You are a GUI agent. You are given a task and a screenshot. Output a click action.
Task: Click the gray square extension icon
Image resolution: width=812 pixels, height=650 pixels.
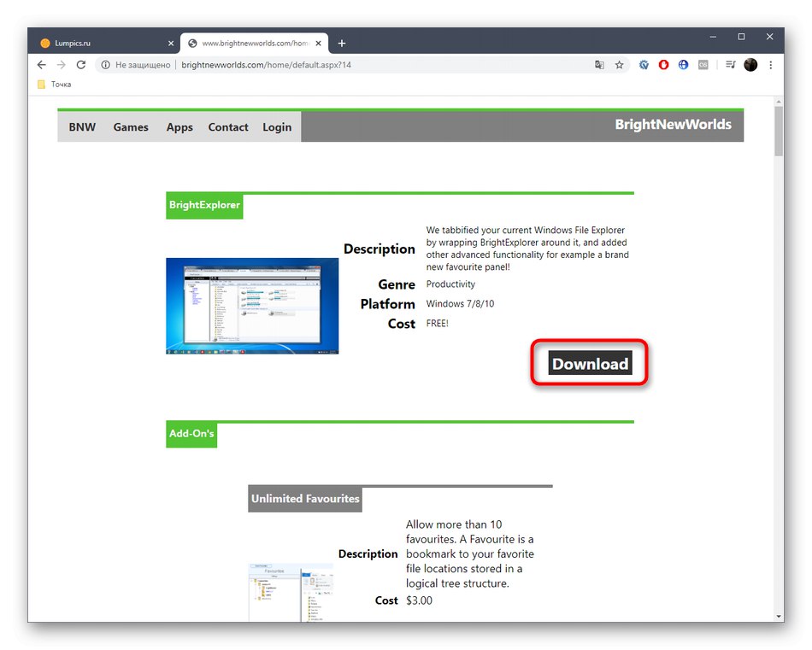pos(703,65)
